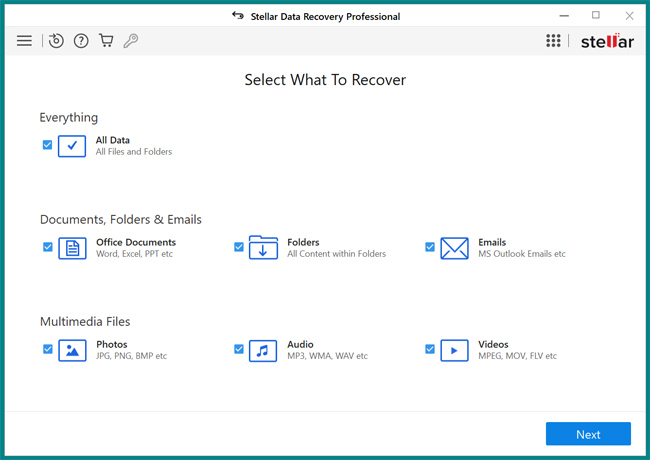Click the Next button
The image size is (650, 460).
coord(588,434)
